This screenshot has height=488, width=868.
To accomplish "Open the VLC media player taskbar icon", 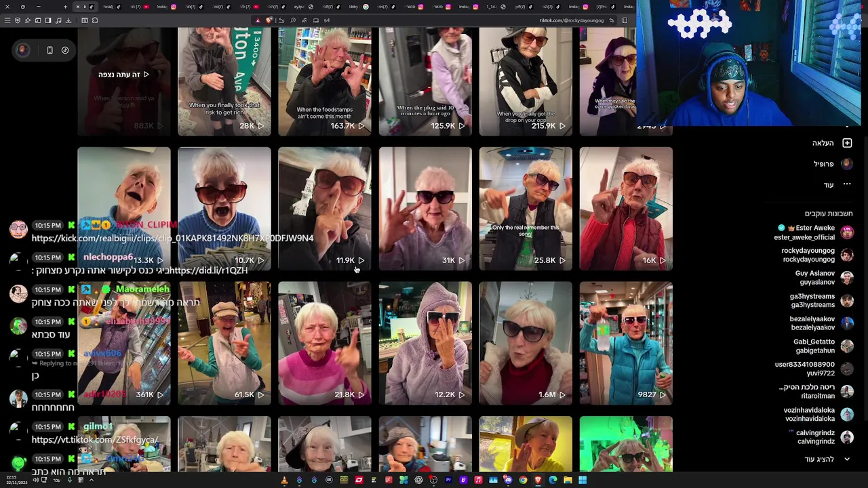I will [x=284, y=480].
